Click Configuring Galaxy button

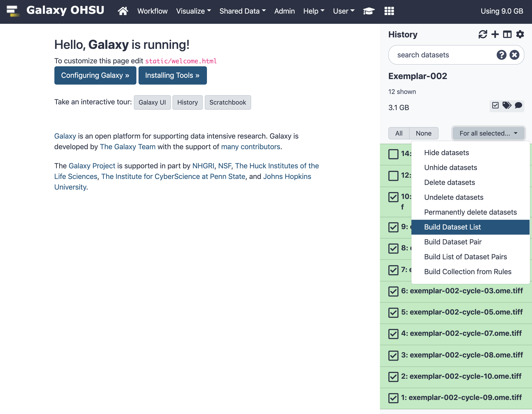pyautogui.click(x=95, y=75)
